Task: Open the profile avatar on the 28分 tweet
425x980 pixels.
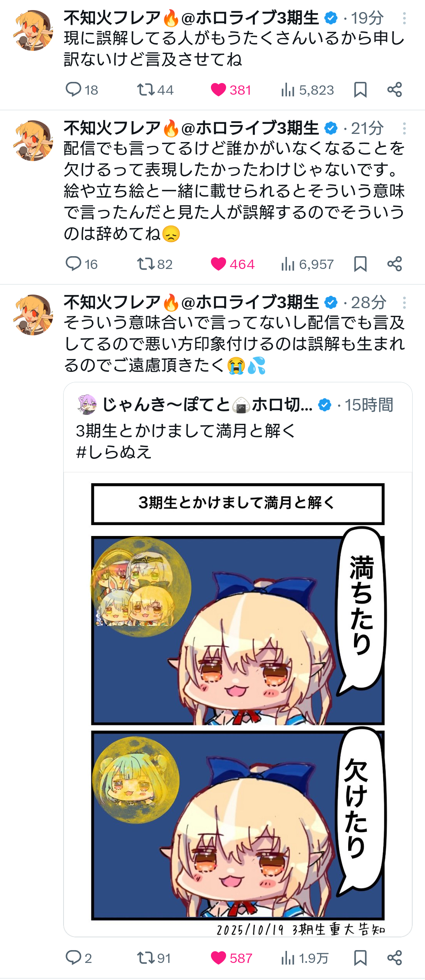Action: [x=33, y=314]
